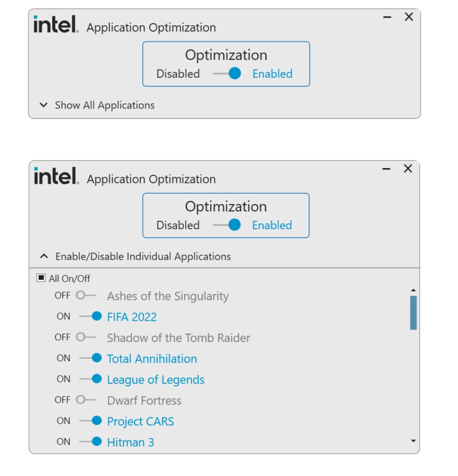Click the 'Show All Applications' label
Screen dimensions: 458x476
pyautogui.click(x=104, y=105)
